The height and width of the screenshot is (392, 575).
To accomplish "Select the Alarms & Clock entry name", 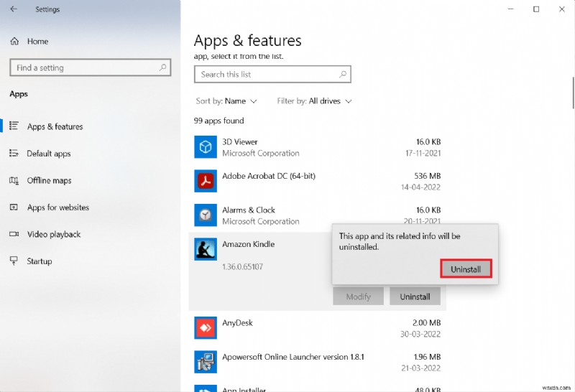I will (x=249, y=210).
